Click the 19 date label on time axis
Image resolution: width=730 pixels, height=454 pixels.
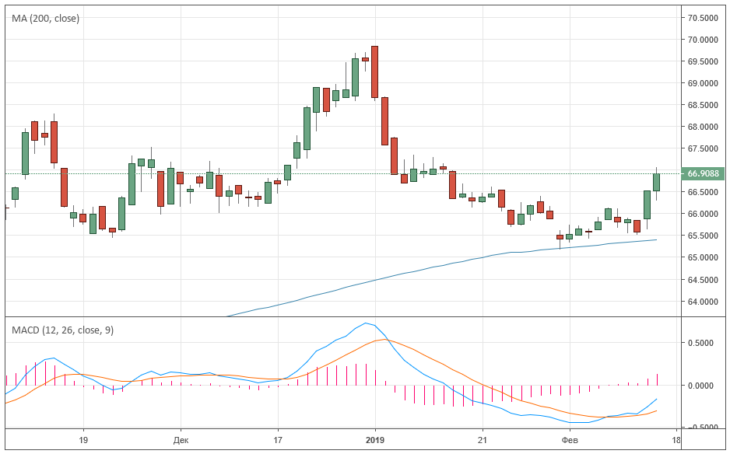[83, 440]
